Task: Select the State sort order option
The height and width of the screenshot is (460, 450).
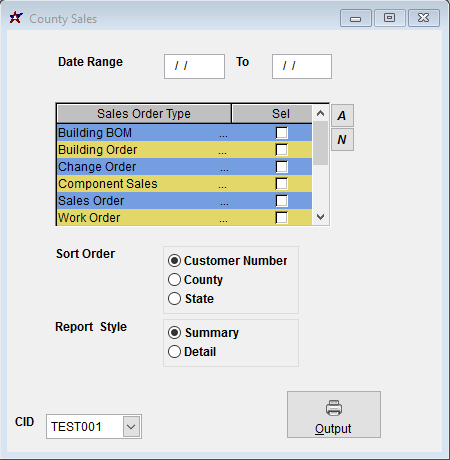Action: tap(191, 299)
